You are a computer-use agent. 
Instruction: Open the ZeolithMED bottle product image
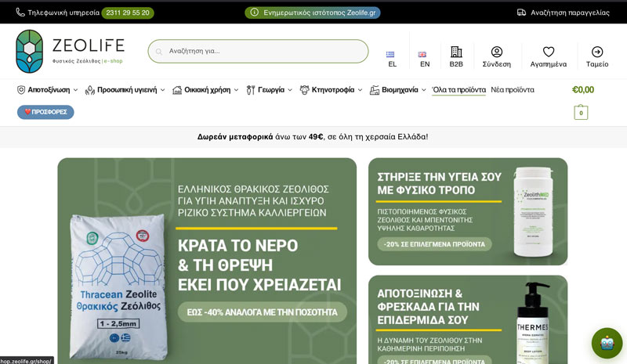point(534,212)
